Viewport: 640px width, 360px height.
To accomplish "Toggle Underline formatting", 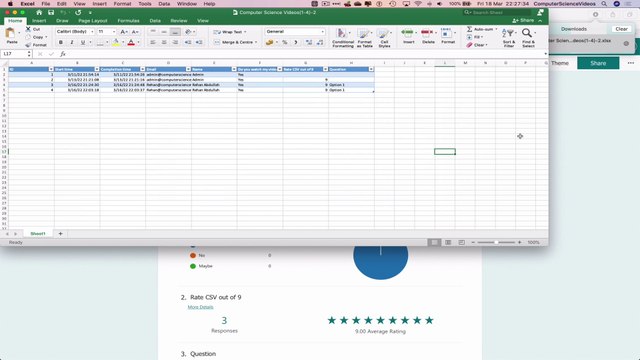I will [x=83, y=42].
